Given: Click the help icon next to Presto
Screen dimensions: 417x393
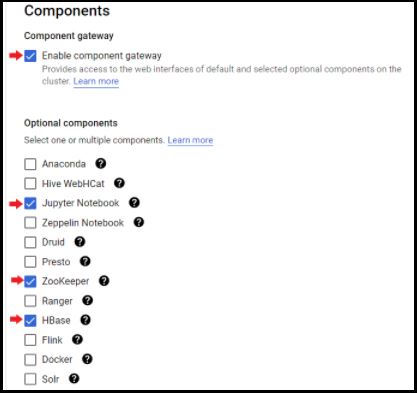Looking at the screenshot, I should 85,261.
